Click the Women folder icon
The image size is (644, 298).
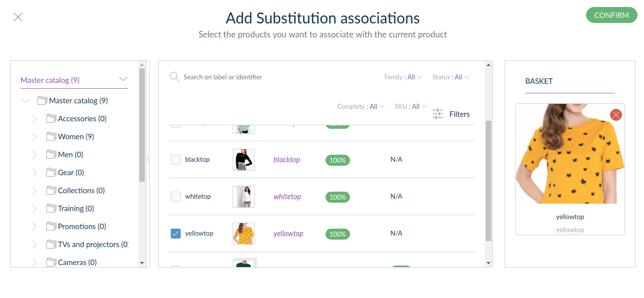(x=50, y=137)
